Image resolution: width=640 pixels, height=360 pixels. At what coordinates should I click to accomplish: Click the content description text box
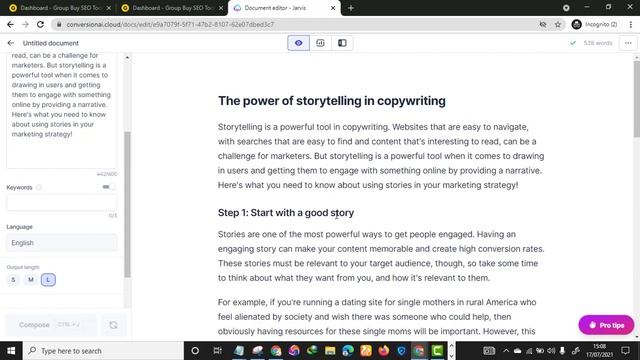(x=62, y=110)
